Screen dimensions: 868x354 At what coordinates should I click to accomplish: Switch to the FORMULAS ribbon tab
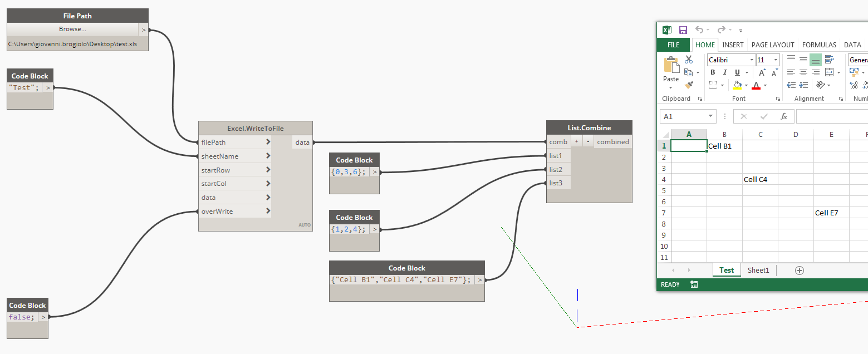pyautogui.click(x=819, y=45)
